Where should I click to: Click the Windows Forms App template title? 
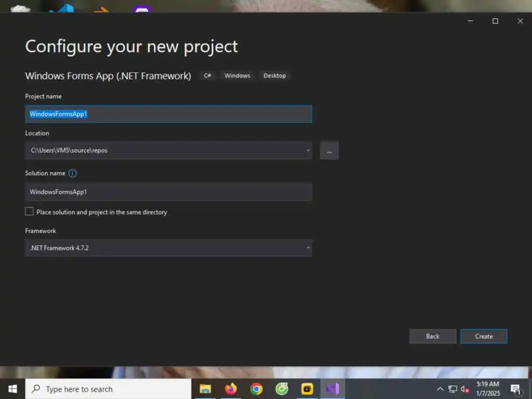(108, 76)
